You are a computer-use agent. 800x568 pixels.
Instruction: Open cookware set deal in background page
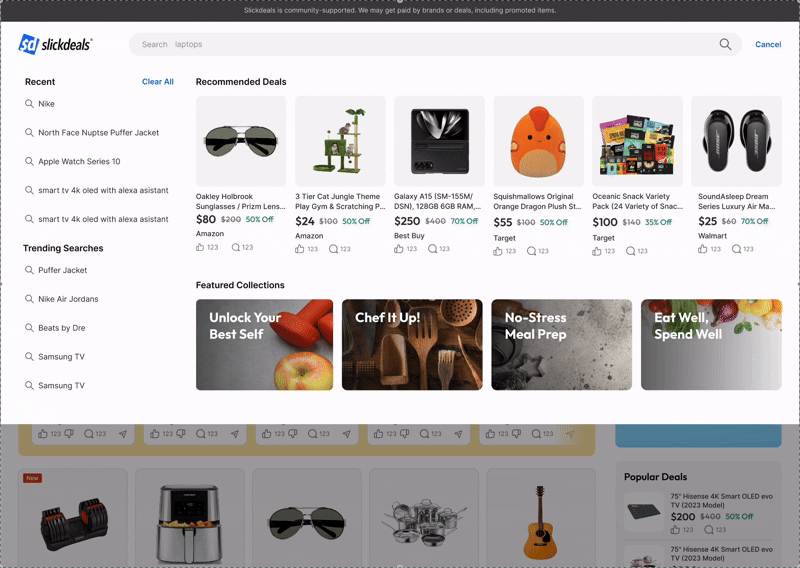pyautogui.click(x=424, y=518)
